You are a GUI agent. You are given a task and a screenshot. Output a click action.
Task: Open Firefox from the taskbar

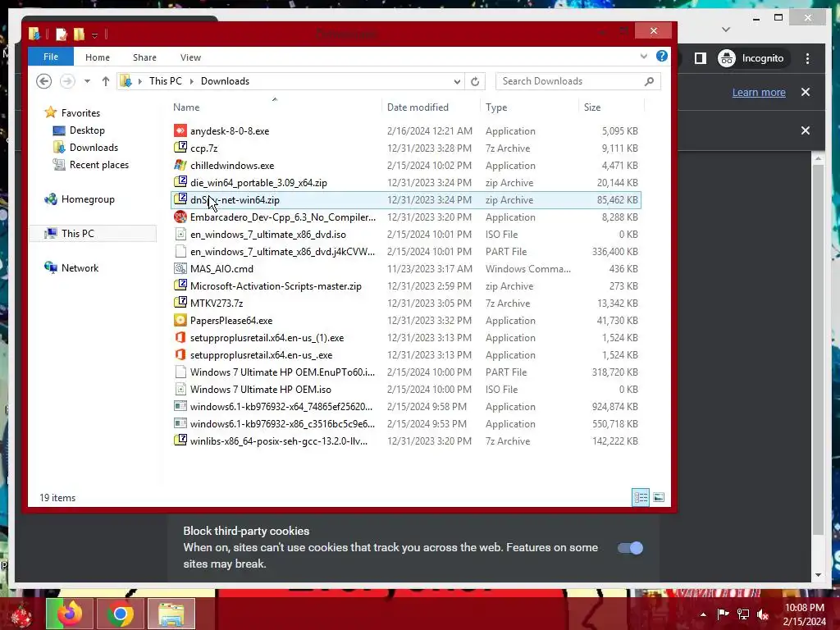coord(70,614)
